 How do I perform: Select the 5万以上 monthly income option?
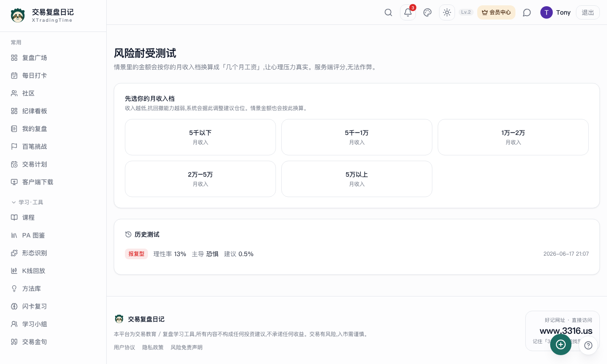coord(357,179)
